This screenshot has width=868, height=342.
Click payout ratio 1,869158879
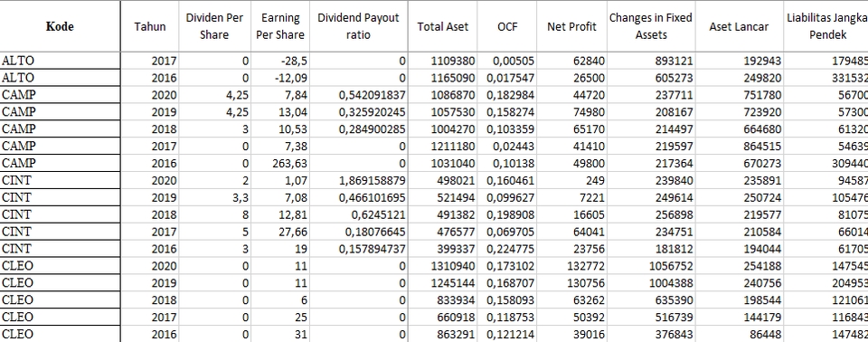(x=358, y=180)
